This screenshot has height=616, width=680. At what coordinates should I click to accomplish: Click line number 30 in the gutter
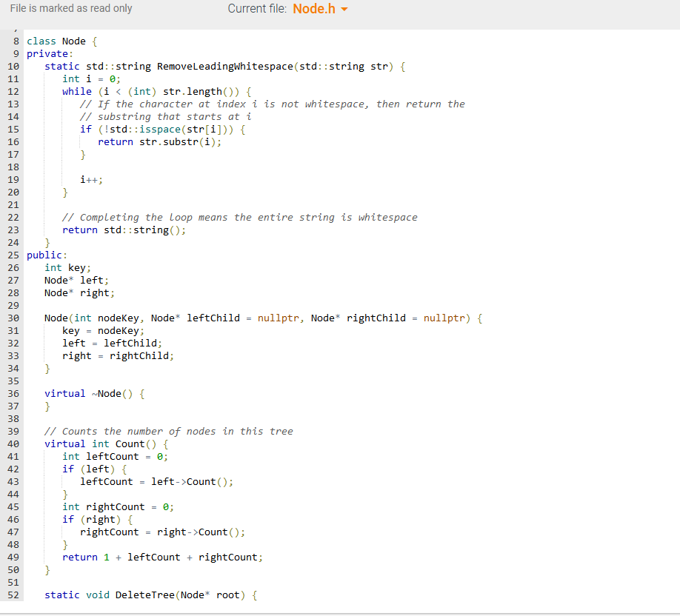(x=13, y=318)
